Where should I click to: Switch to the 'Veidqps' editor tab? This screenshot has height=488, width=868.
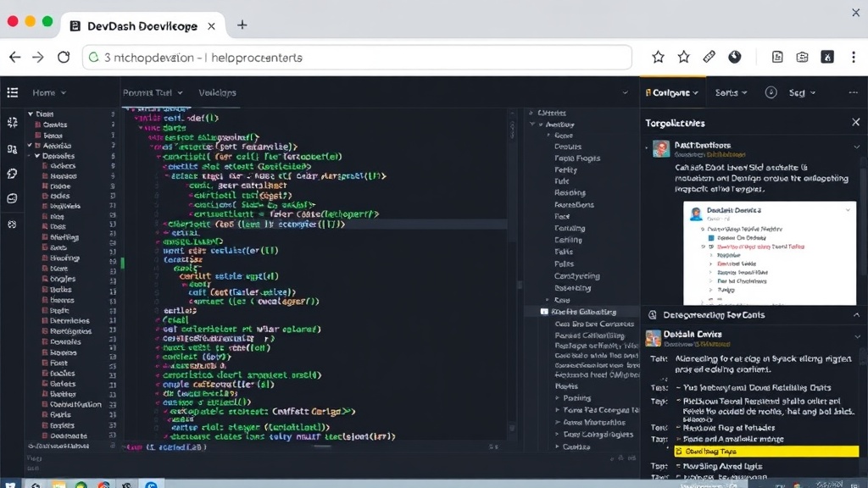point(217,92)
